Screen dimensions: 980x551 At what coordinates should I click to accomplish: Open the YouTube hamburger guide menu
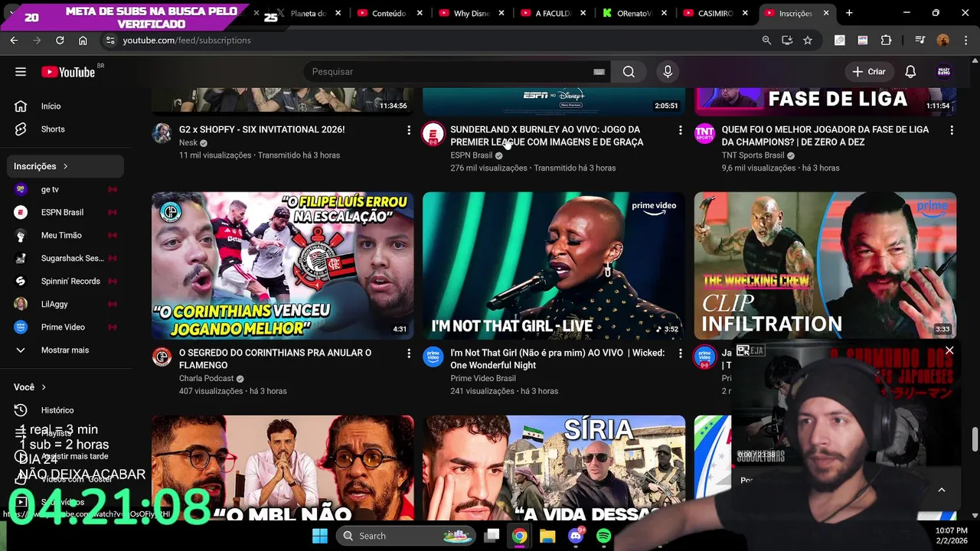[x=21, y=72]
